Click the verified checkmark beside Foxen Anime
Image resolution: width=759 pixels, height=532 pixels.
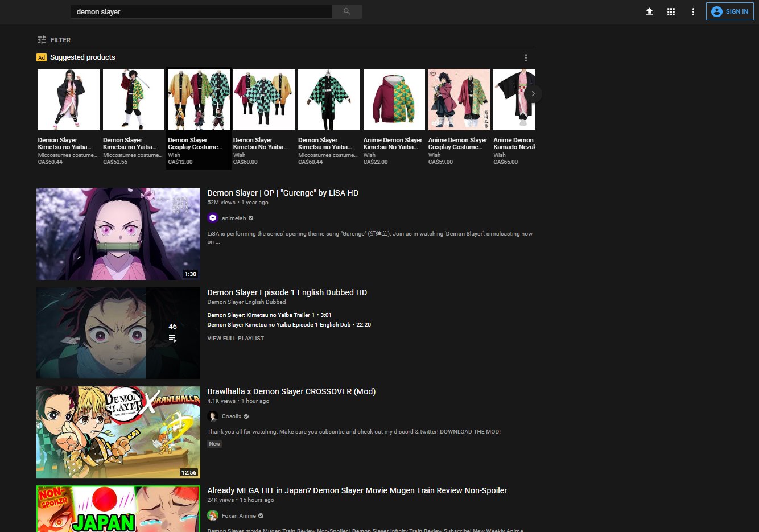coord(261,515)
